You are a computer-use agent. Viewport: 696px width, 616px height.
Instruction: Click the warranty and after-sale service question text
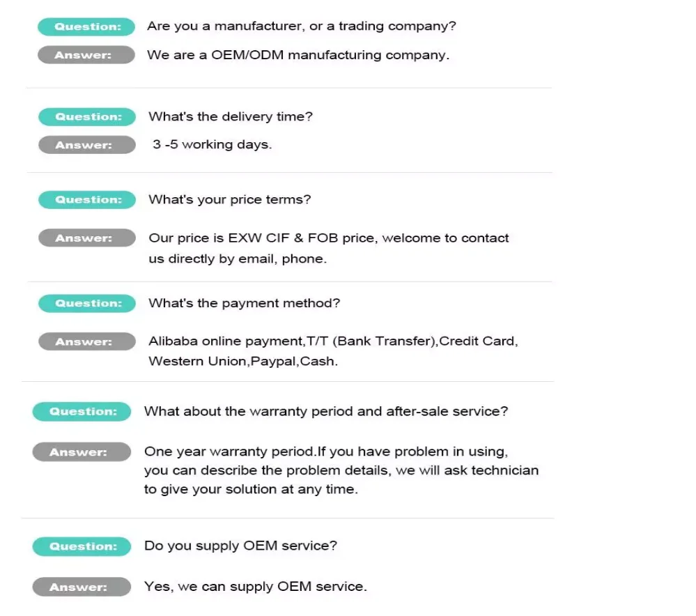pyautogui.click(x=325, y=411)
